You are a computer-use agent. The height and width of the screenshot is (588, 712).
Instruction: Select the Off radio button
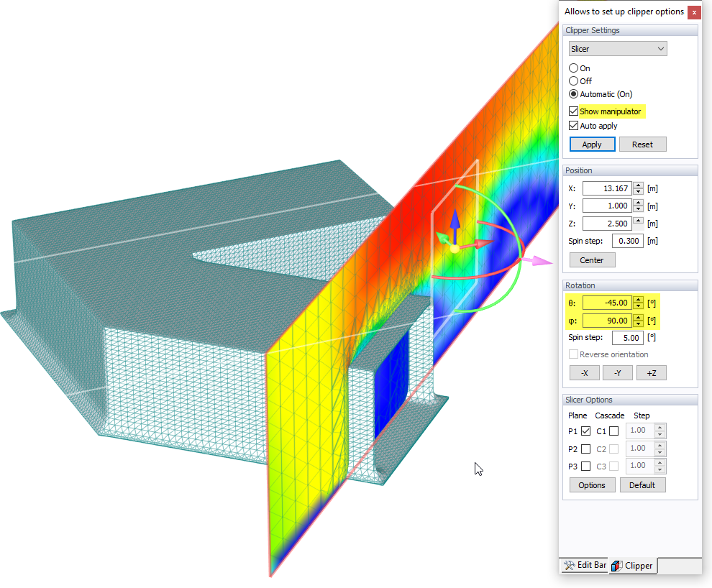(573, 81)
